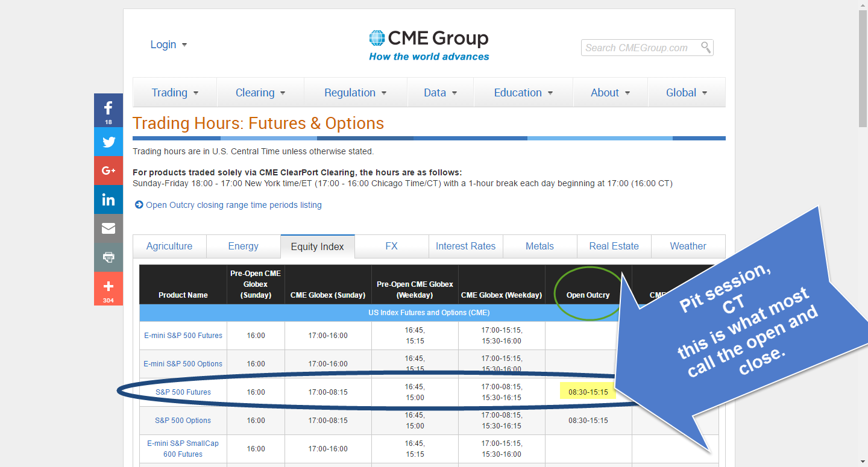868x467 pixels.
Task: Click 08:30-15:15 cell in S&P 500 Options row
Action: click(x=588, y=421)
